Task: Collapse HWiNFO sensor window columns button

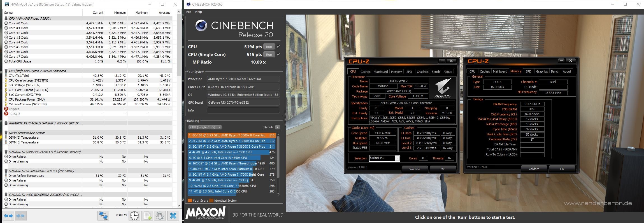Action: (20, 216)
